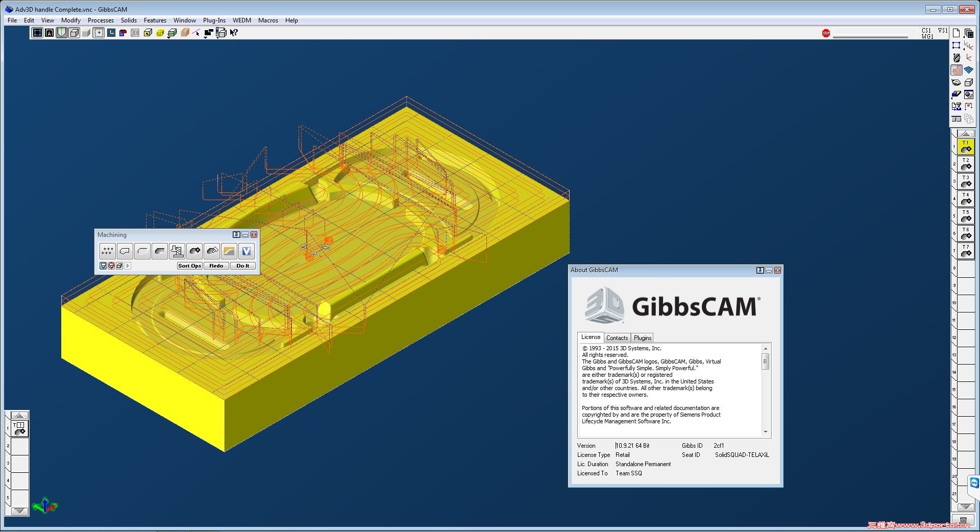Image resolution: width=980 pixels, height=532 pixels.
Task: Select the open-outline Roughing process button
Action: [142, 251]
